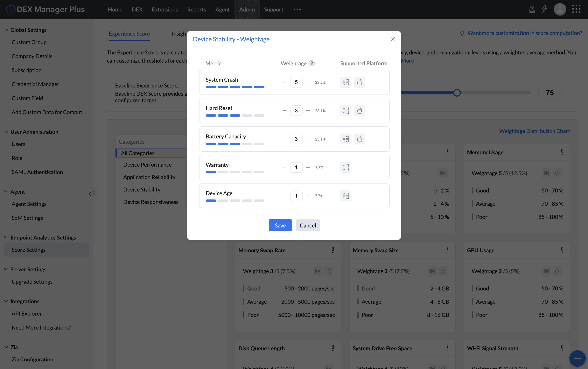The width and height of the screenshot is (588, 369).
Task: Save the weightage changes
Action: (280, 225)
